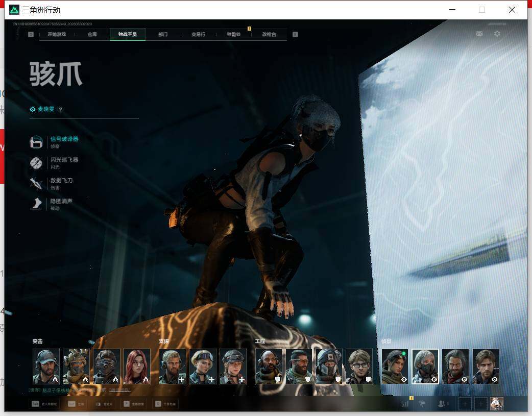Select the blond headset operator under 支援

(x=173, y=366)
